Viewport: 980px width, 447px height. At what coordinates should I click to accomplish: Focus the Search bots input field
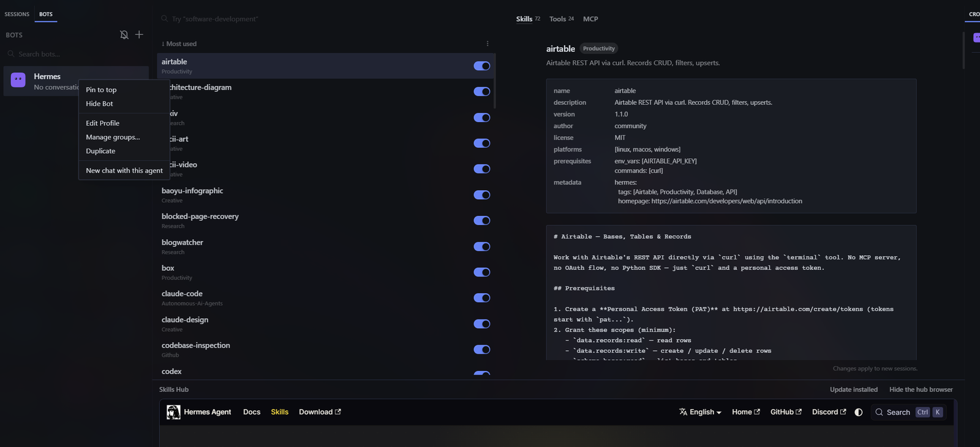(77, 54)
